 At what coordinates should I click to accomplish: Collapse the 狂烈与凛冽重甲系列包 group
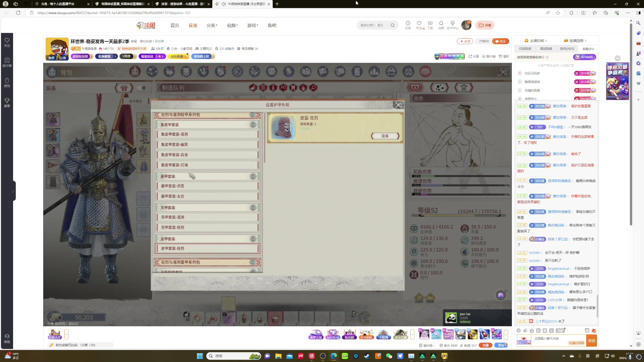(x=252, y=262)
